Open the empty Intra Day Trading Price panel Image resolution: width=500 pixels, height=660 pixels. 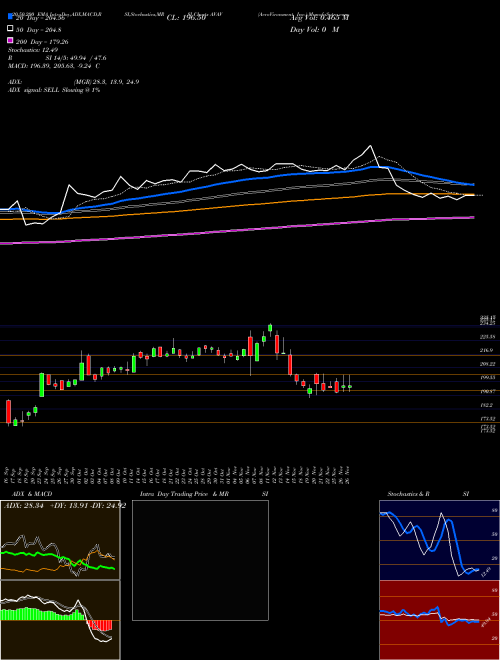pos(200,560)
